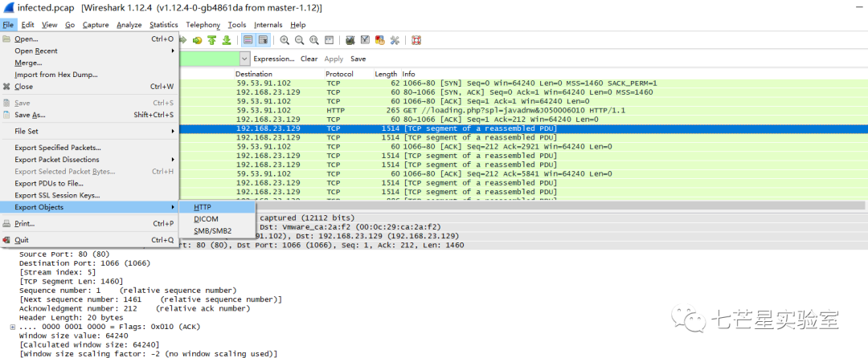The height and width of the screenshot is (358, 868).
Task: Select the GET //loading.php HTTP packet row
Action: point(523,111)
